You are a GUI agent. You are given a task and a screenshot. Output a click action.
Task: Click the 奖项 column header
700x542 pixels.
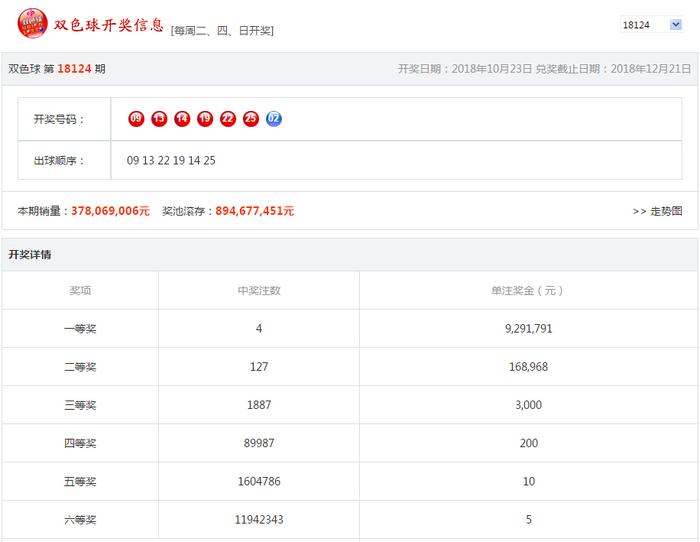click(80, 291)
